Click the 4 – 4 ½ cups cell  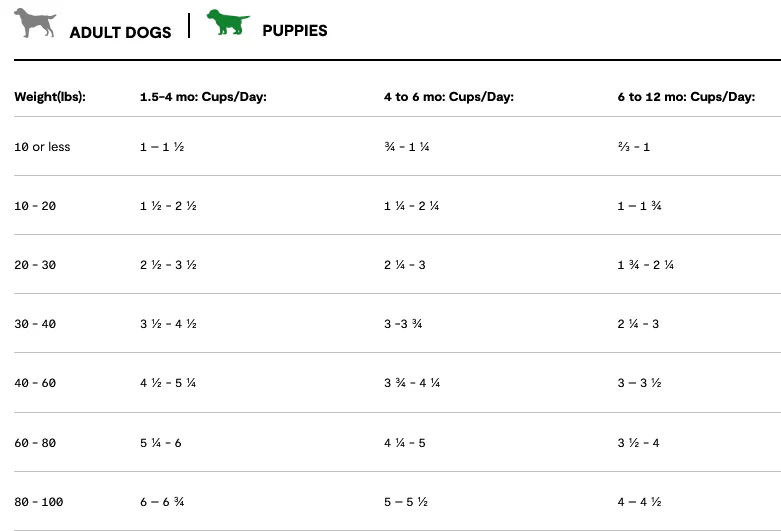[639, 502]
